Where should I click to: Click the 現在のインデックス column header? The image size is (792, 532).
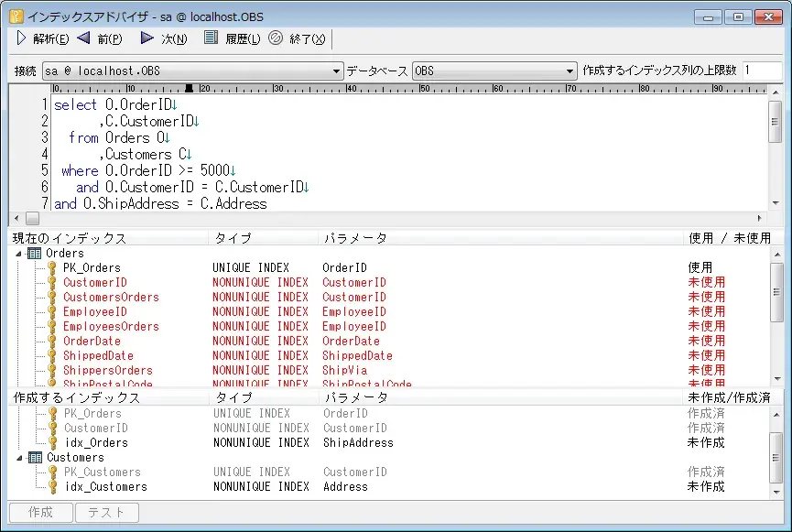(108, 238)
